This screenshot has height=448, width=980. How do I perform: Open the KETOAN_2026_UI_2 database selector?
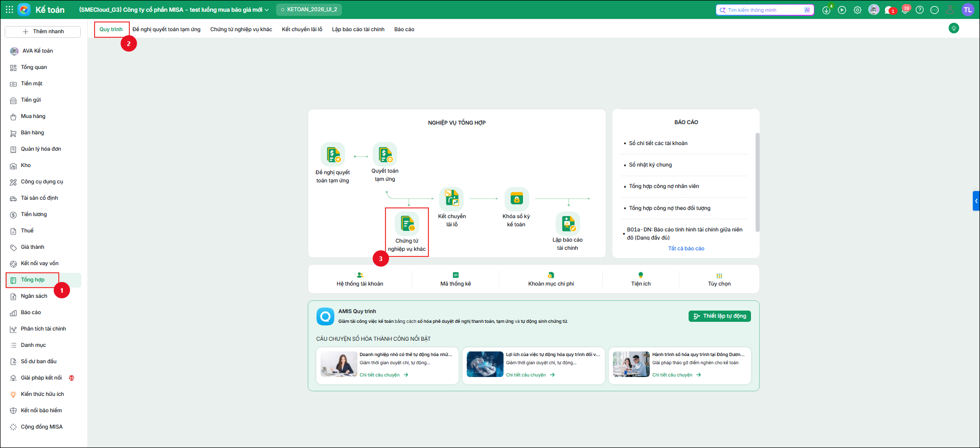tap(309, 10)
